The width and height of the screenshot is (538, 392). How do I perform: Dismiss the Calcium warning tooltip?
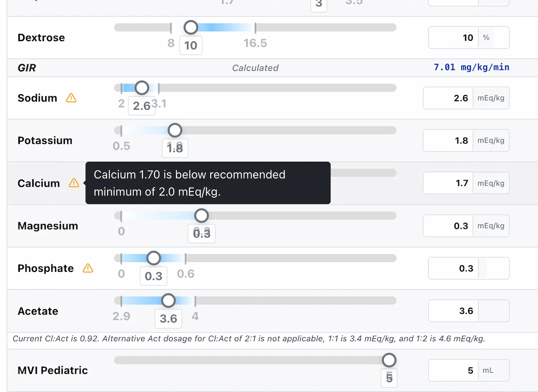[x=208, y=183]
